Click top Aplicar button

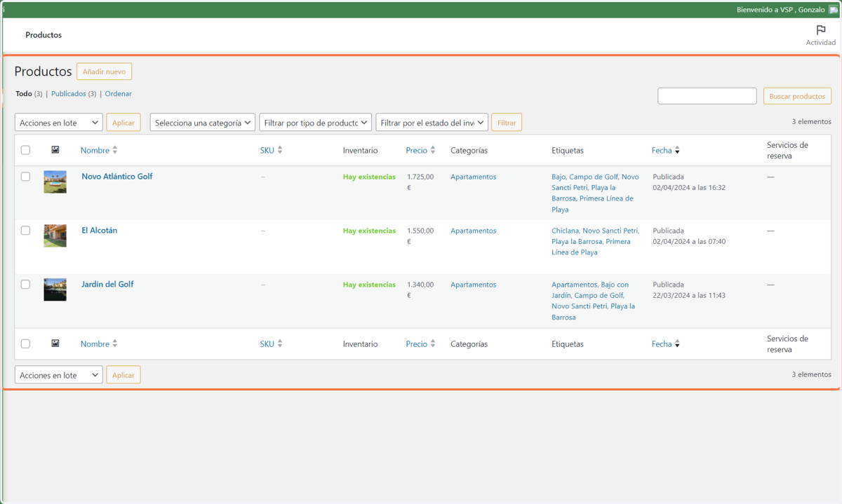pos(123,123)
